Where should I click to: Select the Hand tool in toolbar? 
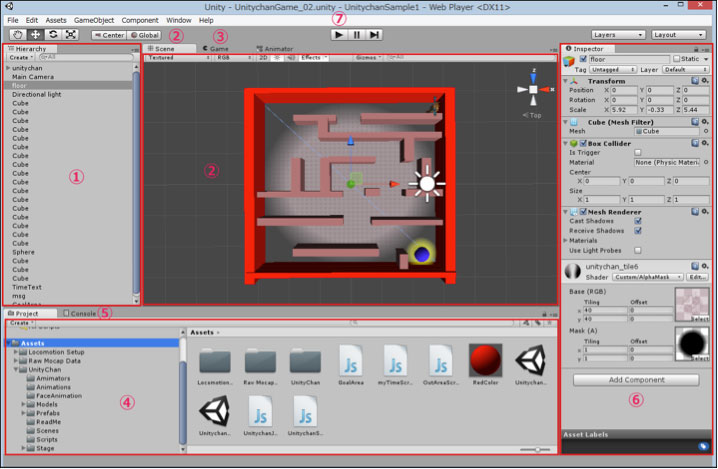pyautogui.click(x=18, y=34)
